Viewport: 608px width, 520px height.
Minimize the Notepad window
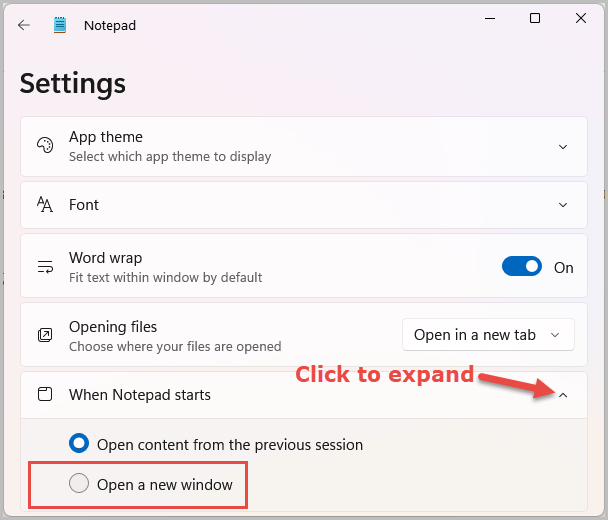490,18
